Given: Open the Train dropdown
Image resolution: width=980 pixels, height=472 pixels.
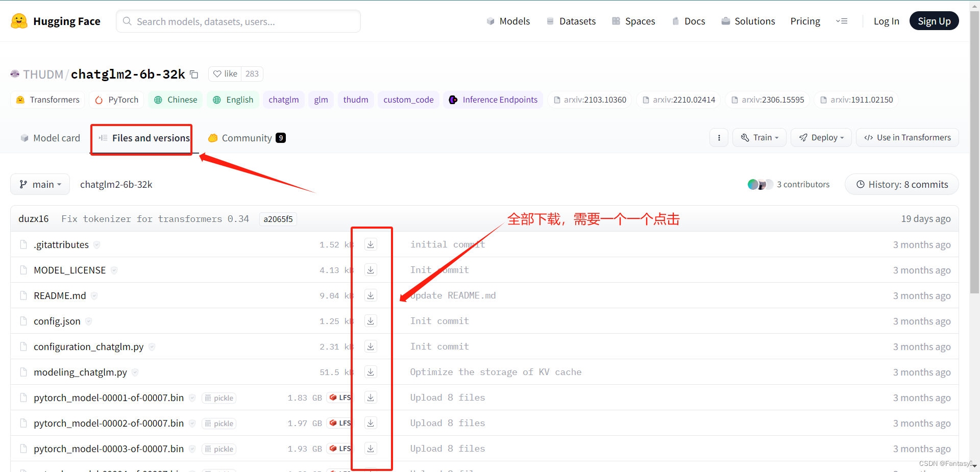Looking at the screenshot, I should 759,138.
